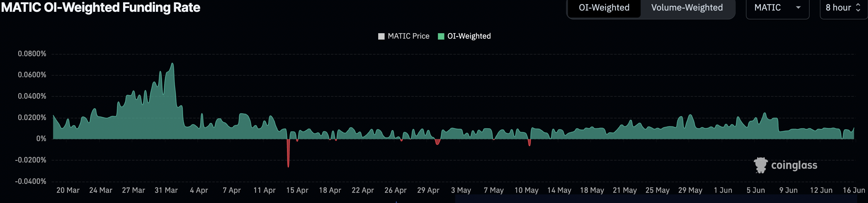Click the 31 Mar date label
The height and width of the screenshot is (203, 868).
coord(166,190)
